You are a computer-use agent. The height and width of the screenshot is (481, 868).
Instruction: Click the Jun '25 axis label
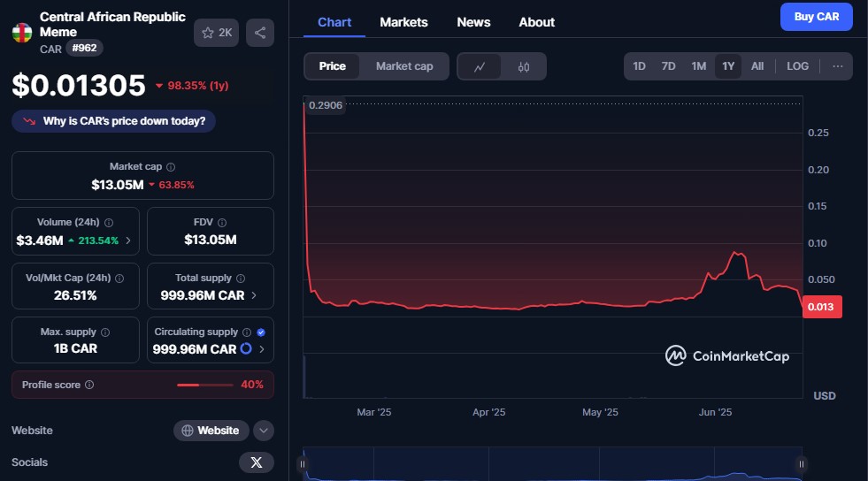click(715, 412)
